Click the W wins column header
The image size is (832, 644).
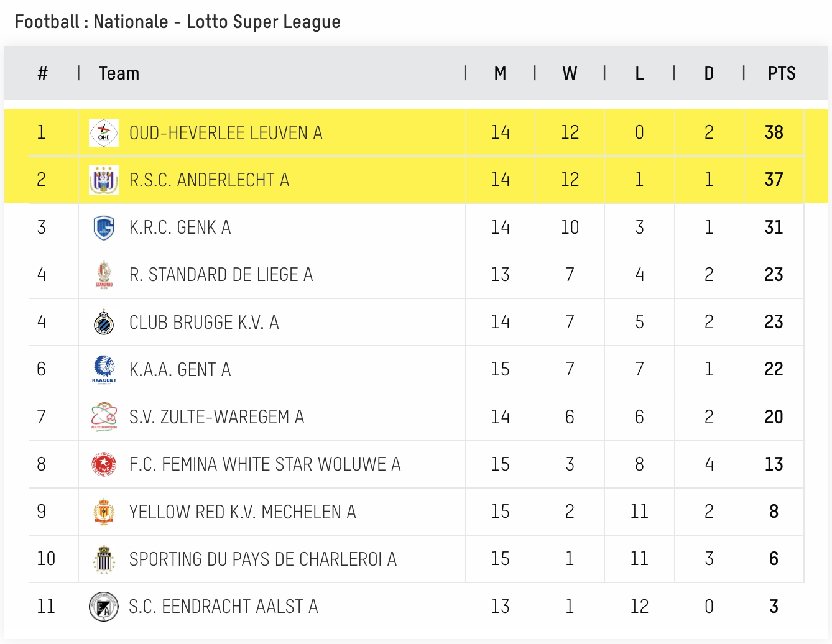point(570,73)
